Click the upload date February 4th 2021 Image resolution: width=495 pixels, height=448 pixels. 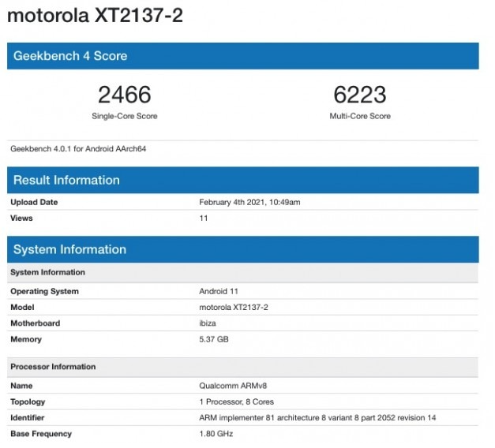coord(249,202)
